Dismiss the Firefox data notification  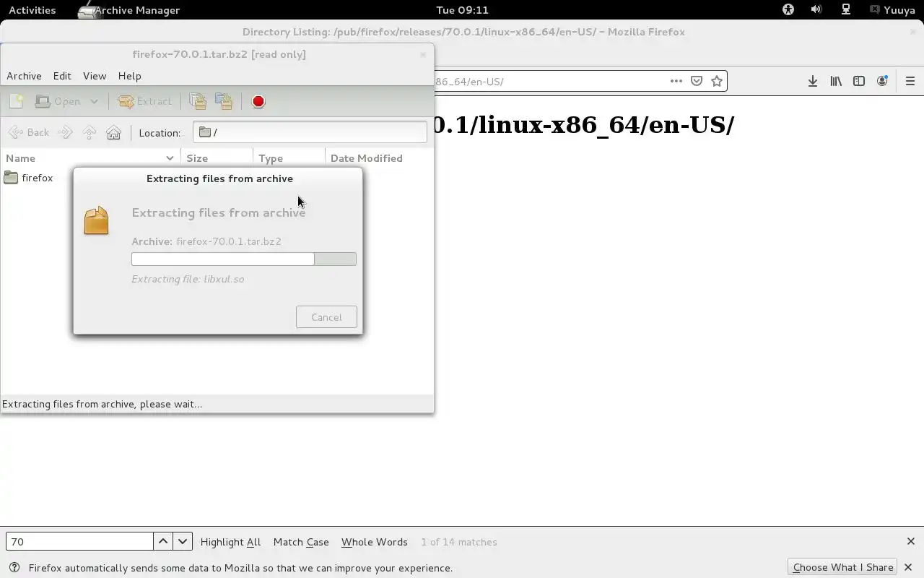(x=908, y=567)
